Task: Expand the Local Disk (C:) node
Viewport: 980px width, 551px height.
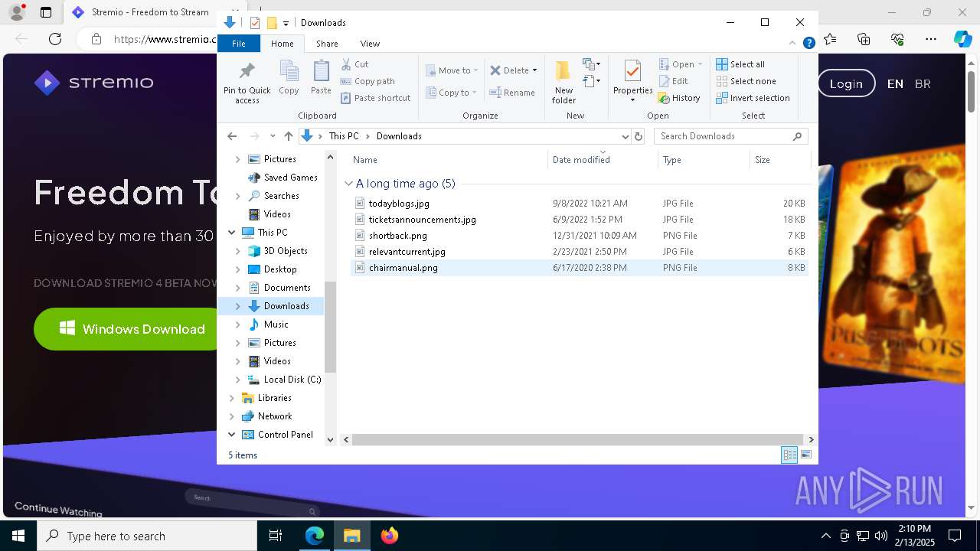Action: (237, 380)
